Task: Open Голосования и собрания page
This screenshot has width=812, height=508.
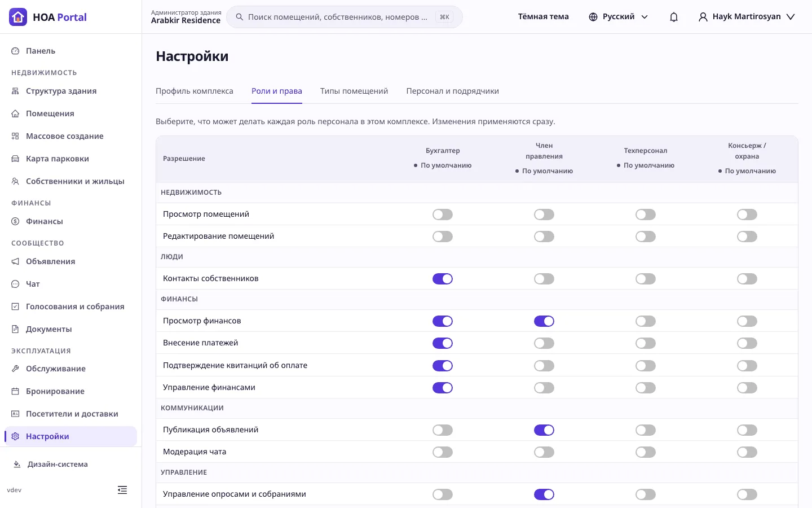Action: tap(71, 306)
